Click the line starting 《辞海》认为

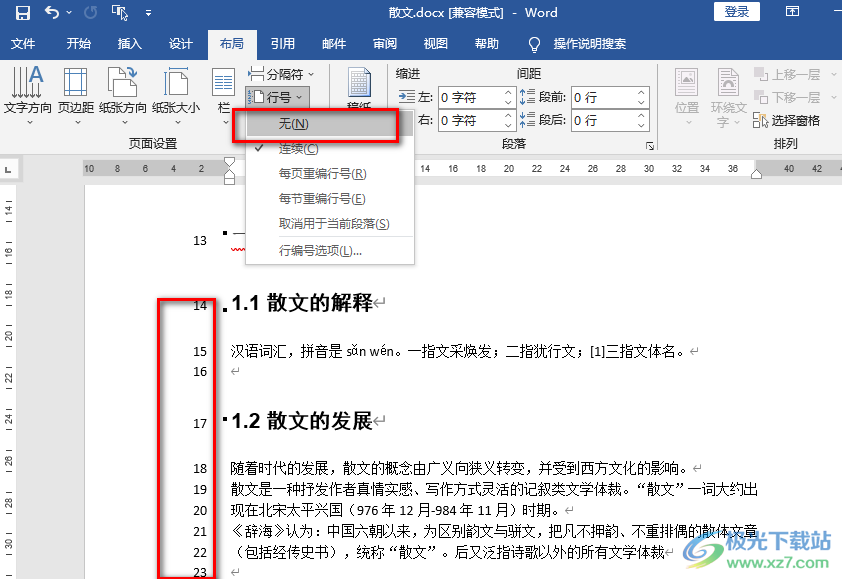point(494,532)
